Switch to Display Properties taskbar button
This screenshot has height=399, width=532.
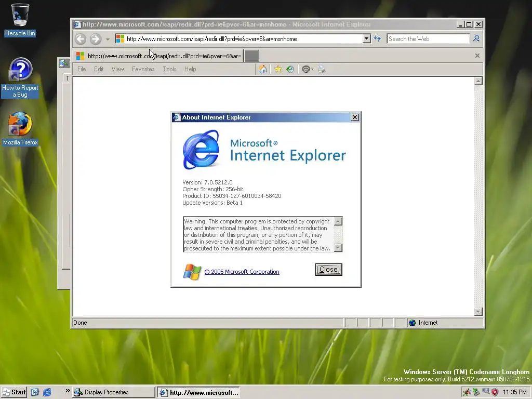click(x=113, y=392)
